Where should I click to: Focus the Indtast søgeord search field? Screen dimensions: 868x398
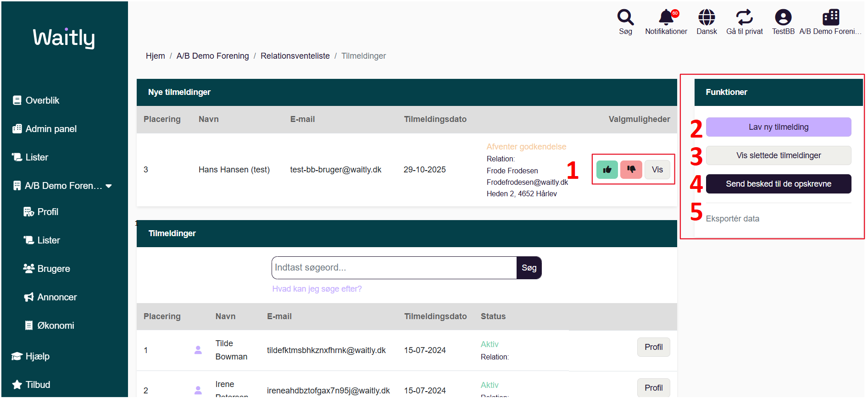(394, 268)
